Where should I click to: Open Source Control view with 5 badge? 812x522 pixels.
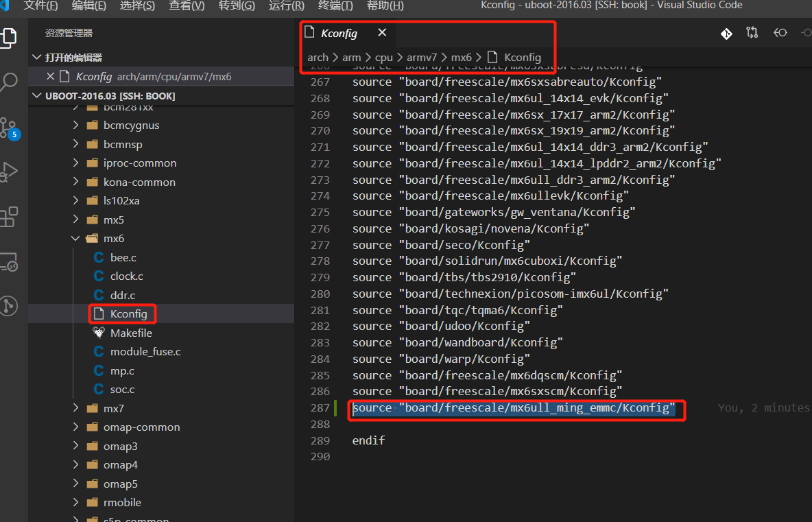click(x=10, y=128)
